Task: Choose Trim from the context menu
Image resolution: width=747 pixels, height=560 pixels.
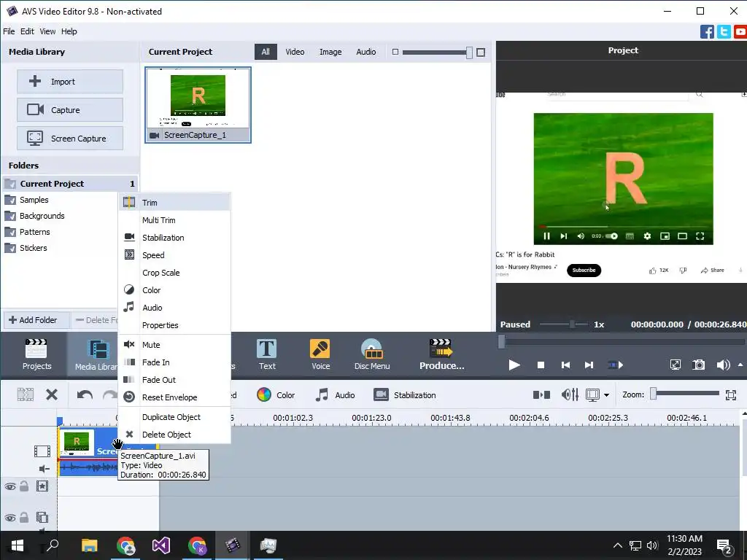Action: coord(174,203)
